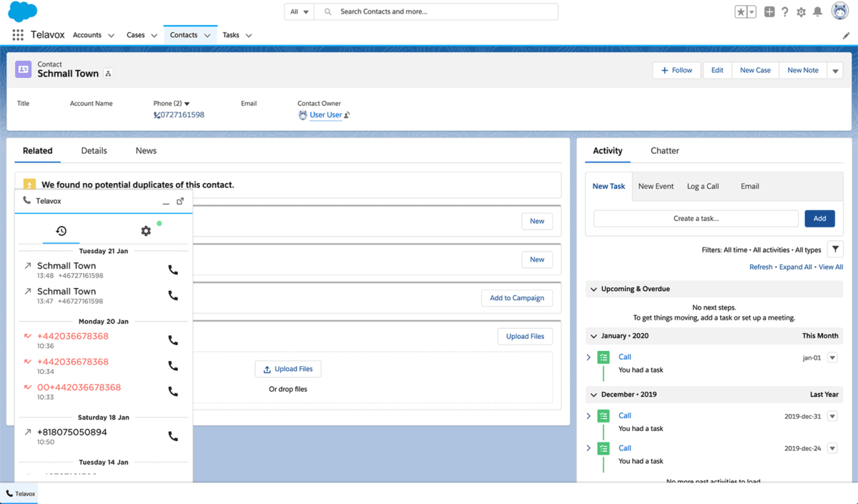Collapse the December 2019 section
The height and width of the screenshot is (504, 858).
(x=593, y=395)
